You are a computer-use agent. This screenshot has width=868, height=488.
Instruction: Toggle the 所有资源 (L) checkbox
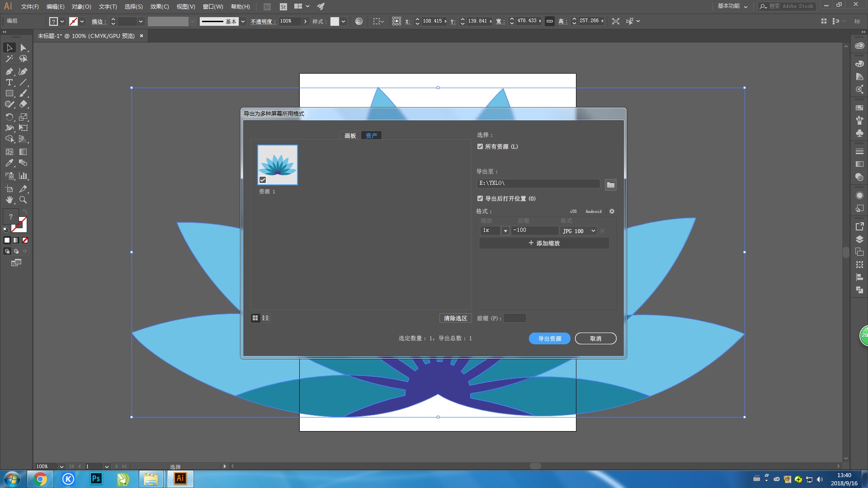[480, 146]
